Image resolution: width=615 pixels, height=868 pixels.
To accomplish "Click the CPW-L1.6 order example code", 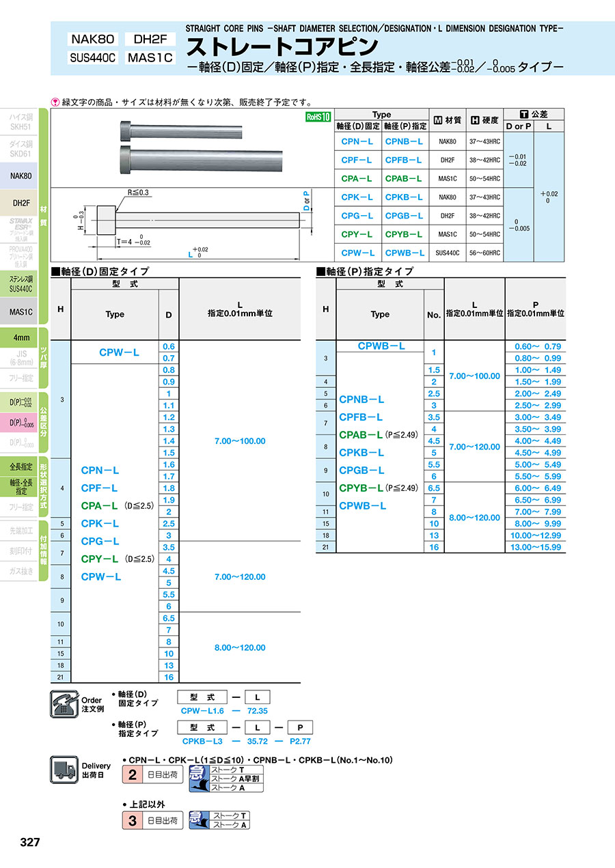I will pos(202,712).
